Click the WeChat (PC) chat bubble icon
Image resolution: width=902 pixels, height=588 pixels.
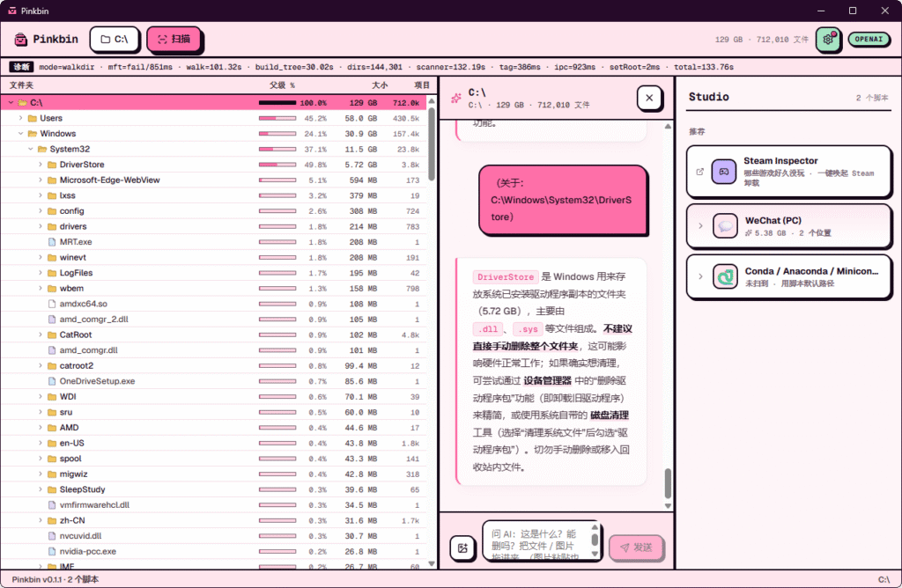point(725,226)
